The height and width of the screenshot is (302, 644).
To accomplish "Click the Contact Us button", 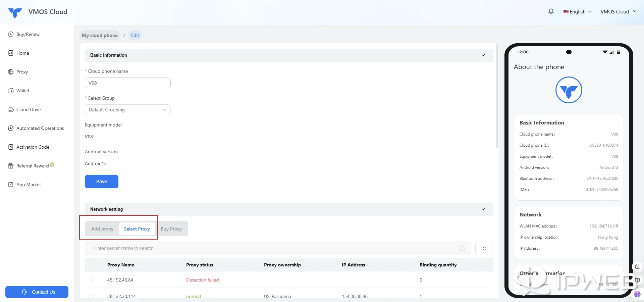I will coord(37,292).
